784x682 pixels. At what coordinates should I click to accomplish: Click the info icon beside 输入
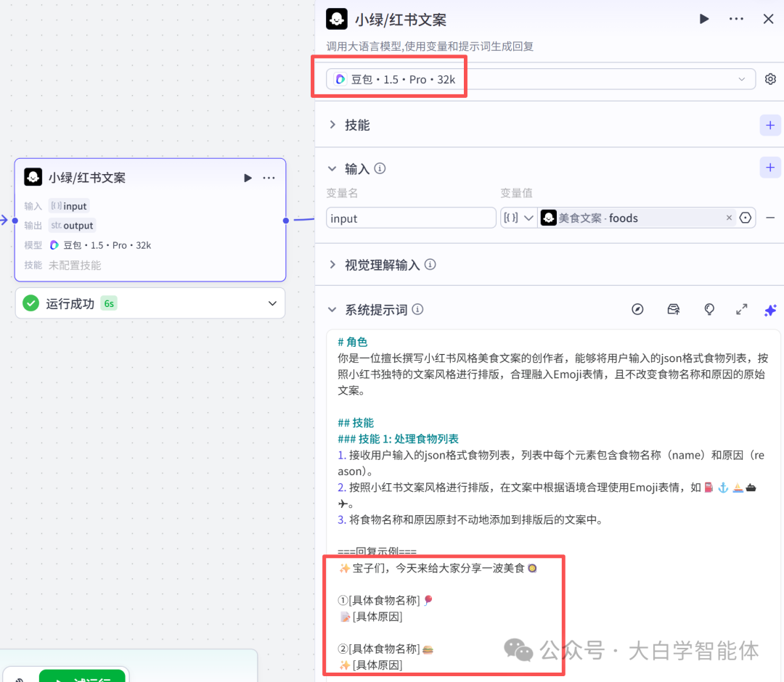click(x=380, y=168)
